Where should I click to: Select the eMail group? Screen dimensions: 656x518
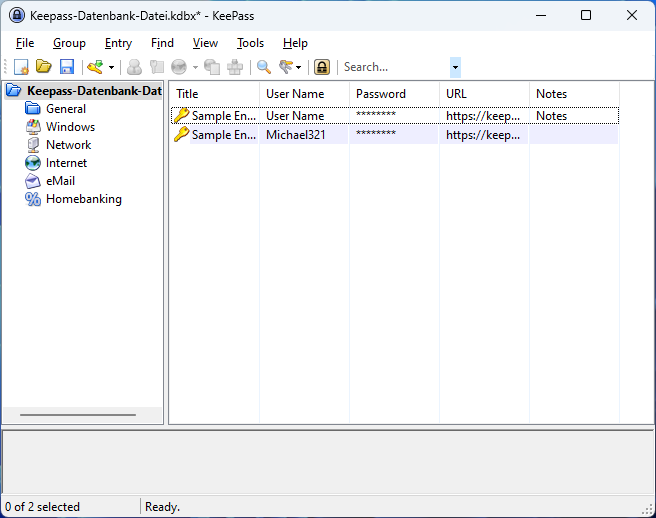tap(60, 181)
